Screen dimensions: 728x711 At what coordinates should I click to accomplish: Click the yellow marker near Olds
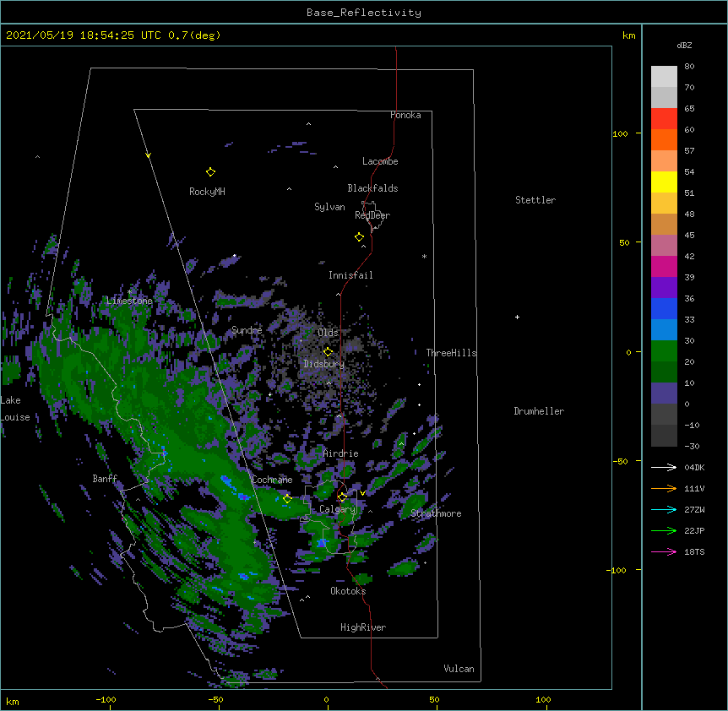coord(328,351)
